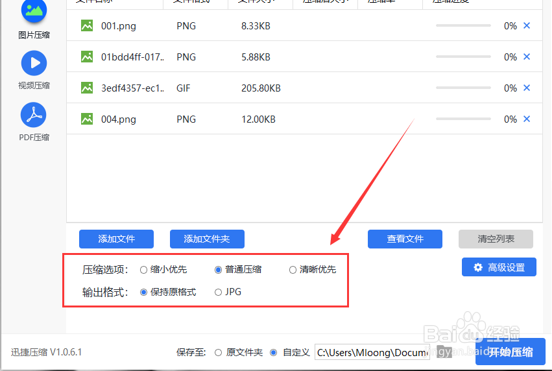Click the save path input field
This screenshot has width=552, height=371.
click(372, 352)
